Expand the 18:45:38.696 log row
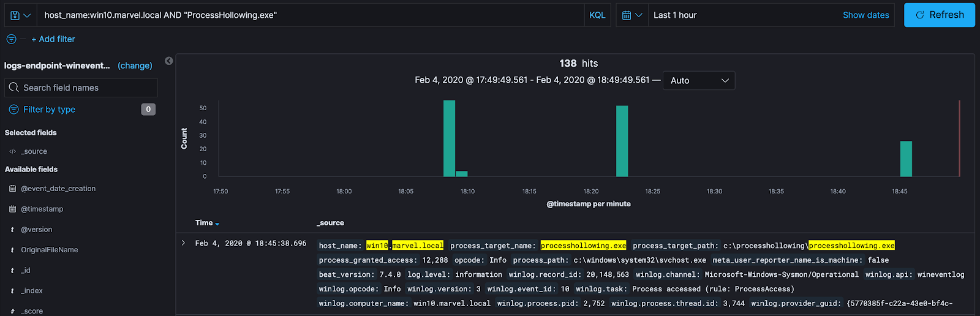The height and width of the screenshot is (316, 980). (x=183, y=243)
